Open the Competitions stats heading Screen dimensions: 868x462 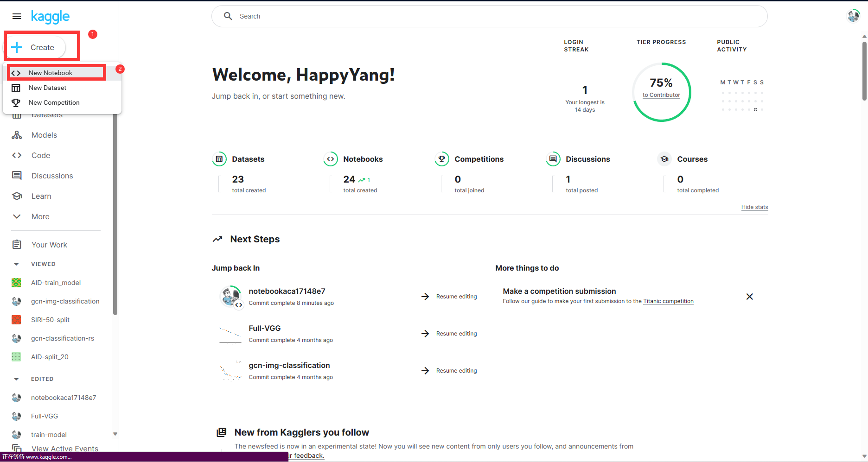[x=479, y=159]
